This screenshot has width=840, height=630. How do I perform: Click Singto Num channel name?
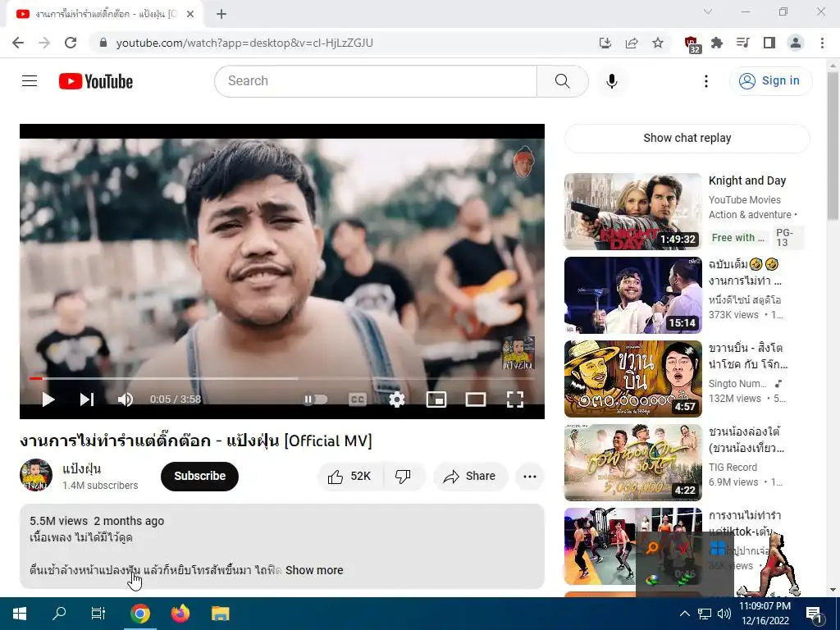click(x=737, y=383)
